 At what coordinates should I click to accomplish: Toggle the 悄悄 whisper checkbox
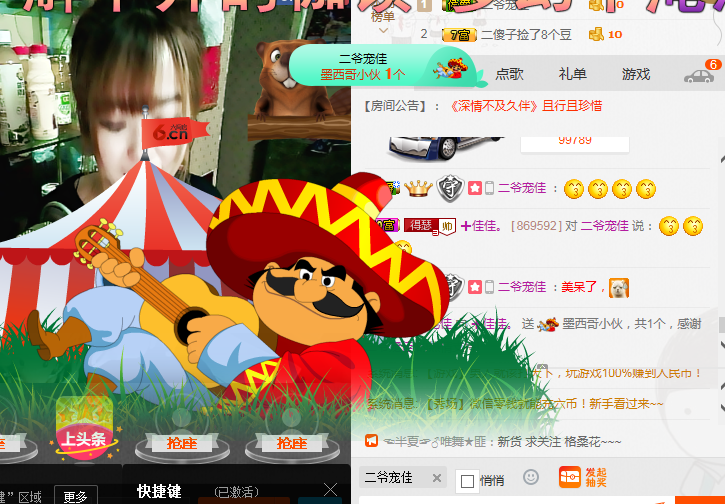(x=467, y=481)
